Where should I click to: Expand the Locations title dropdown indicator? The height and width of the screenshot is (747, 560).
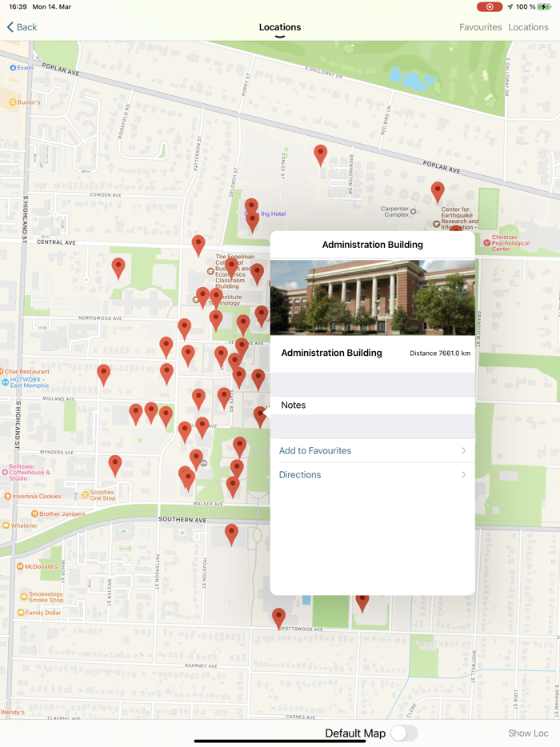(280, 37)
